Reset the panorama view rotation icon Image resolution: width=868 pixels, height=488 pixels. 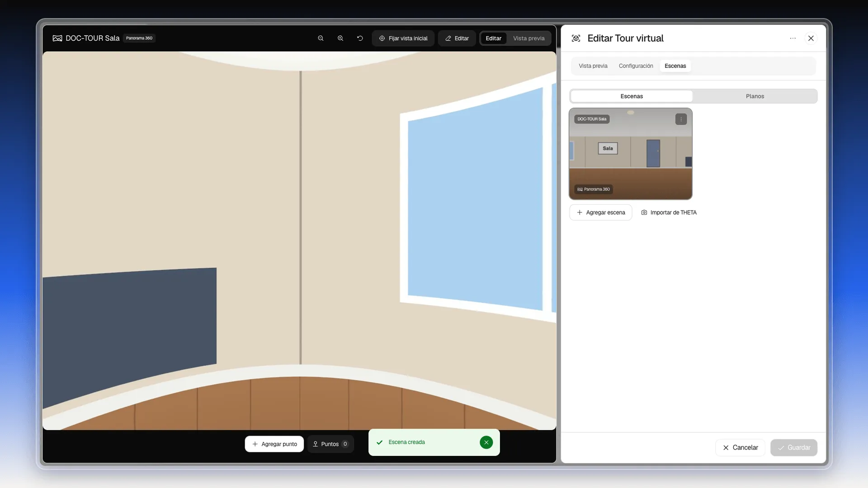pyautogui.click(x=360, y=38)
